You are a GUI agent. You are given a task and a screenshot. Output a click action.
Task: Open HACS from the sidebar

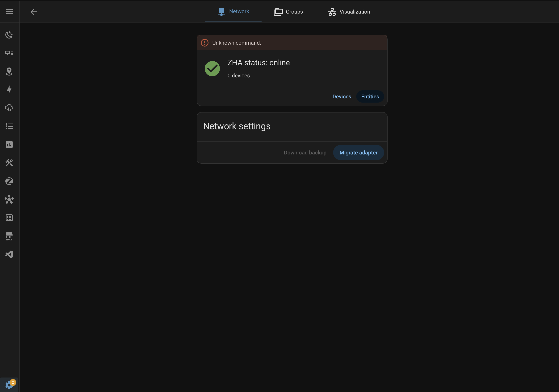click(9, 236)
